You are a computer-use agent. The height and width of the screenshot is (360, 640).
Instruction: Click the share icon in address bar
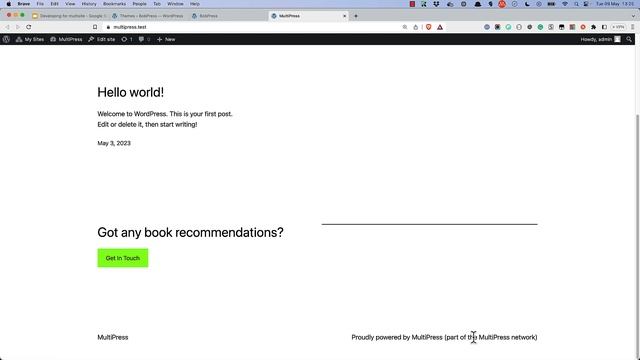(x=416, y=27)
